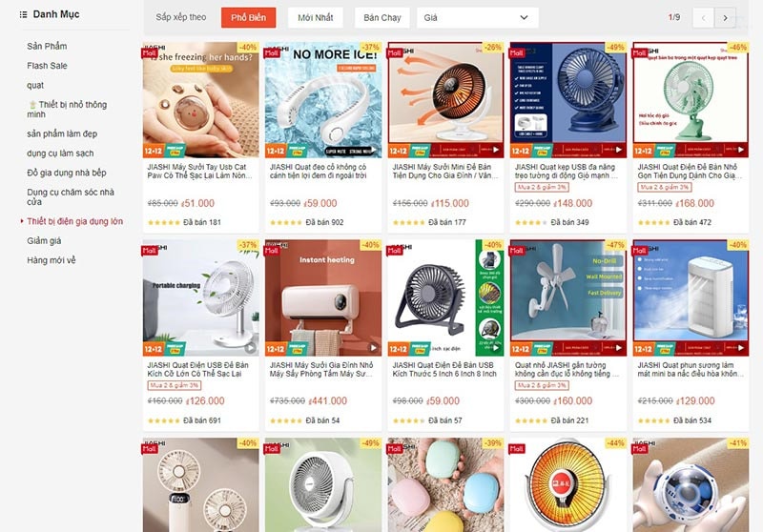Sort by Mới Nhất
763x532 pixels.
[316, 17]
